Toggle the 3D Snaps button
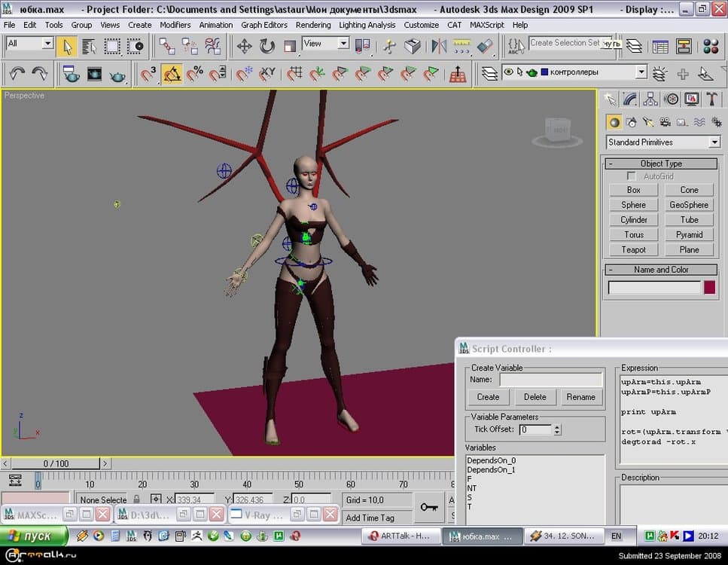The height and width of the screenshot is (565, 728). tap(148, 73)
